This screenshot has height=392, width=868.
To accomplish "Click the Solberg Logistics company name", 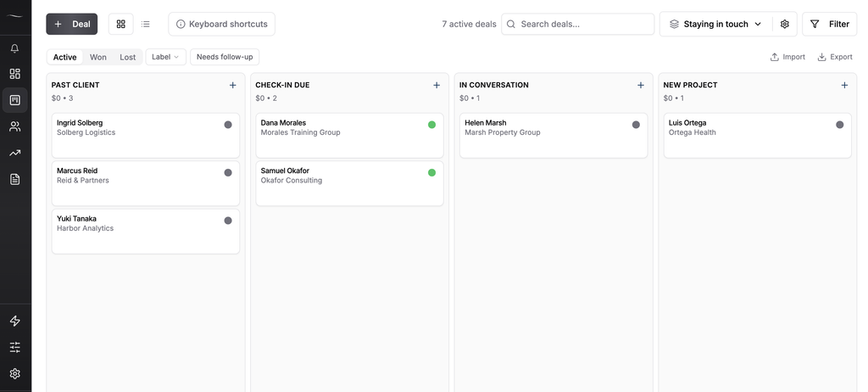I will tap(86, 132).
